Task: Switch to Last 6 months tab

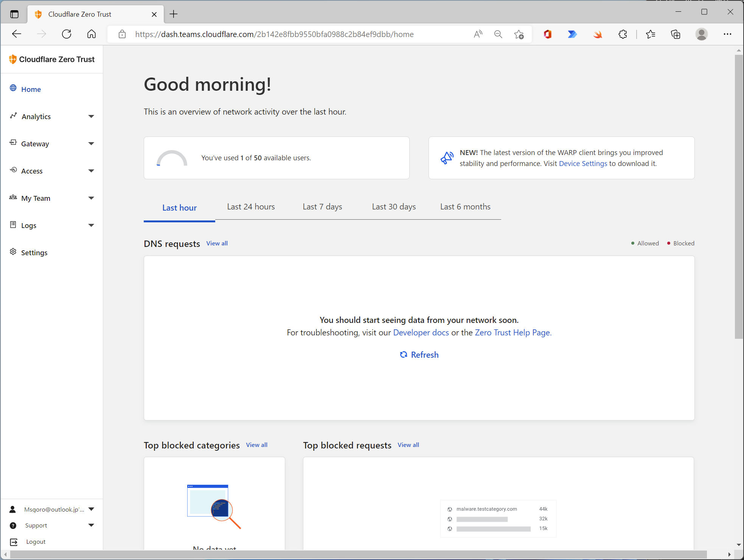Action: pos(465,207)
